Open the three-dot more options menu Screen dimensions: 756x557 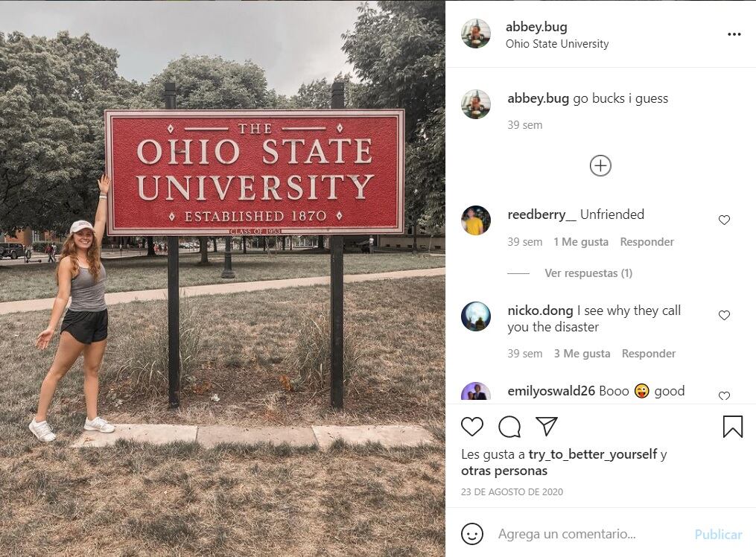(734, 34)
